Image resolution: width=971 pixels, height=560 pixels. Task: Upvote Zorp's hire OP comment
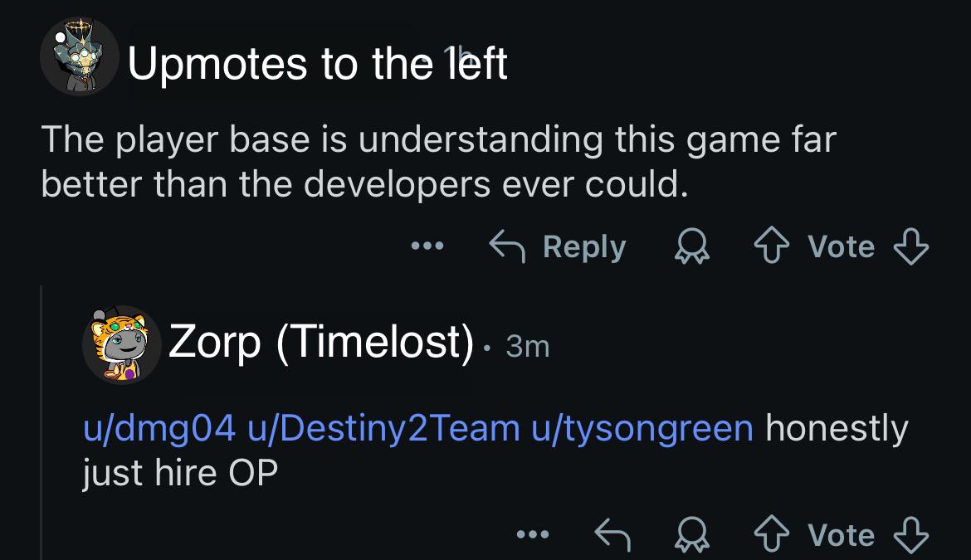[x=772, y=534]
